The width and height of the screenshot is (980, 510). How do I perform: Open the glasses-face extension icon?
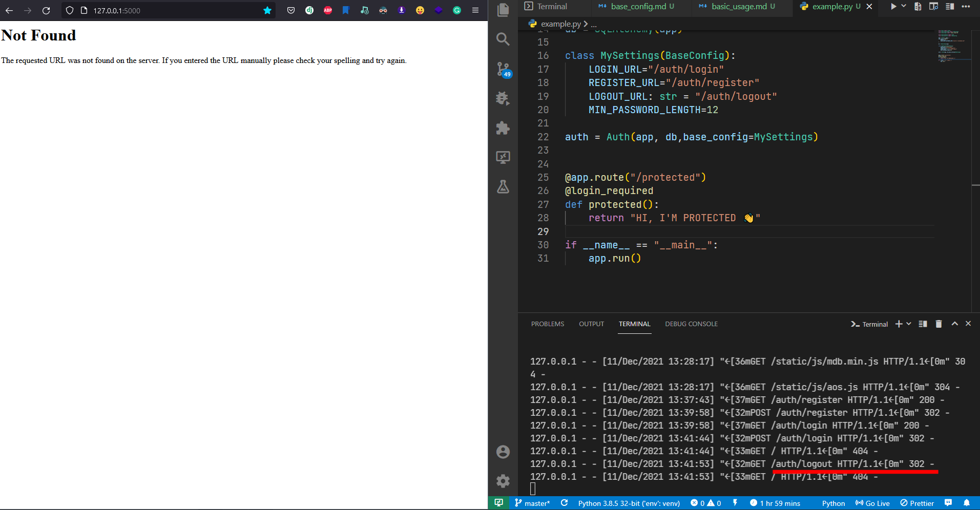[383, 10]
